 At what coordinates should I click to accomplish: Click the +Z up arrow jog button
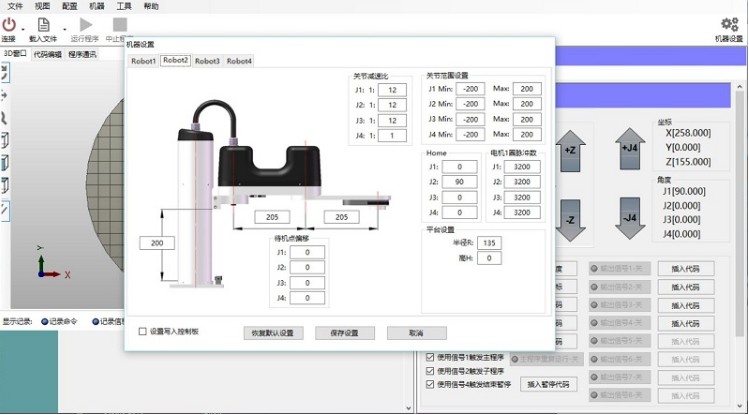(570, 150)
